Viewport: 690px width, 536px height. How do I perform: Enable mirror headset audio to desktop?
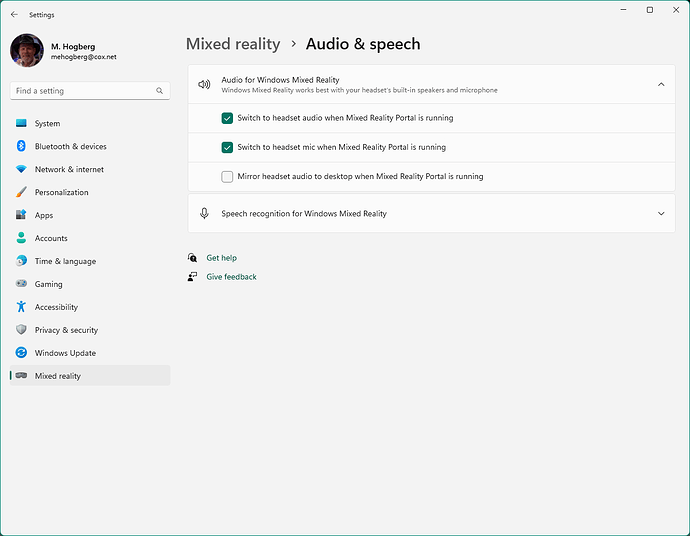tap(227, 176)
